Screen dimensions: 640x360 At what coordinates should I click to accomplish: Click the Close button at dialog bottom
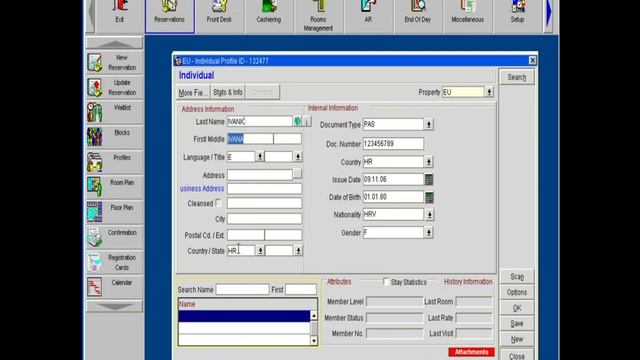point(517,355)
